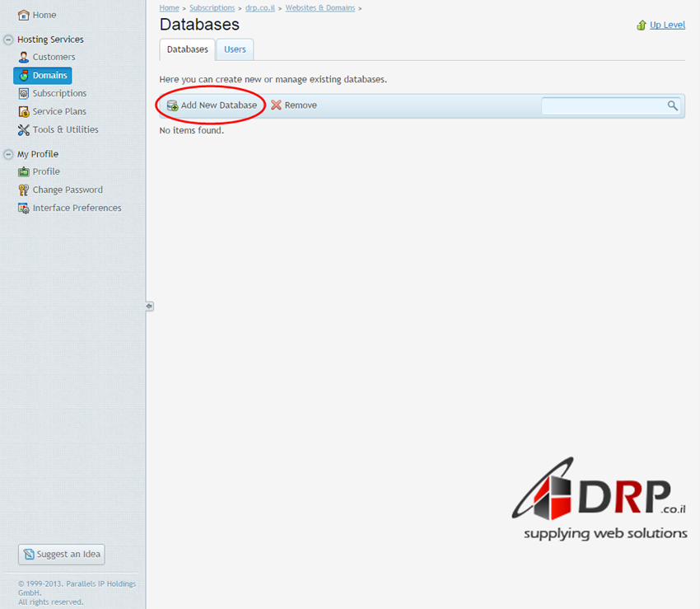Hide the sidebar using the splitter handle

point(149,306)
